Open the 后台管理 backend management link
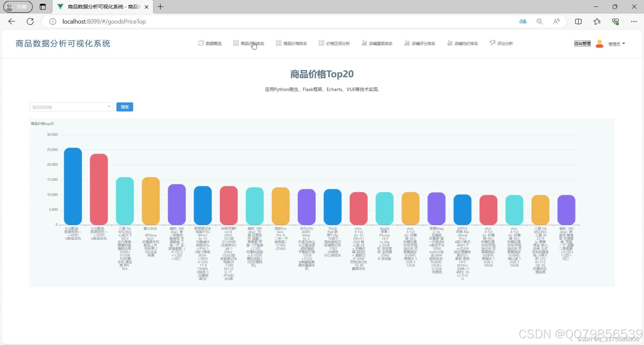 (582, 43)
